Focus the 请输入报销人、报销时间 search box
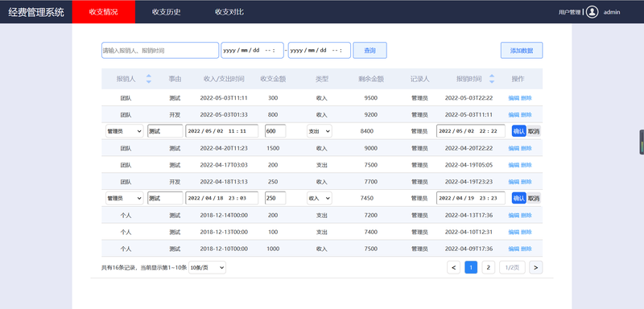This screenshot has width=644, height=309. pyautogui.click(x=160, y=51)
